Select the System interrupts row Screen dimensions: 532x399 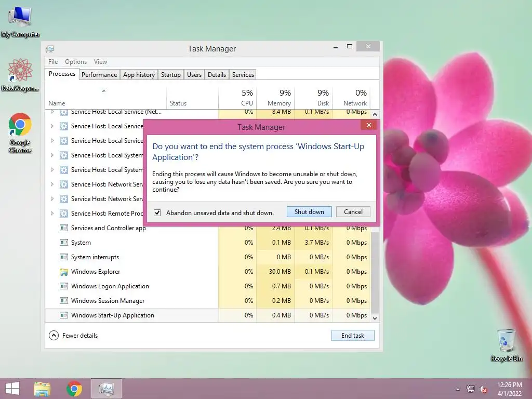click(208, 257)
